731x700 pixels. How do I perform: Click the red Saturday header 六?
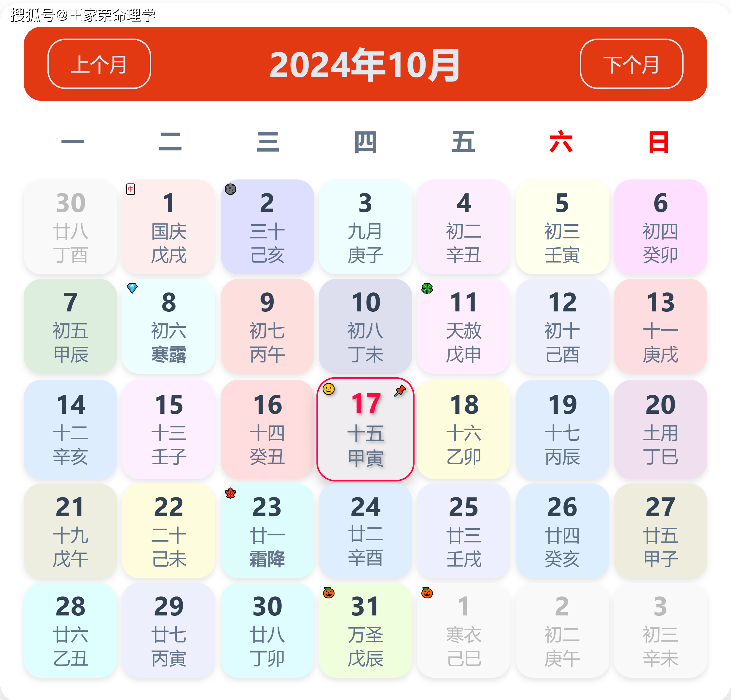tap(561, 141)
